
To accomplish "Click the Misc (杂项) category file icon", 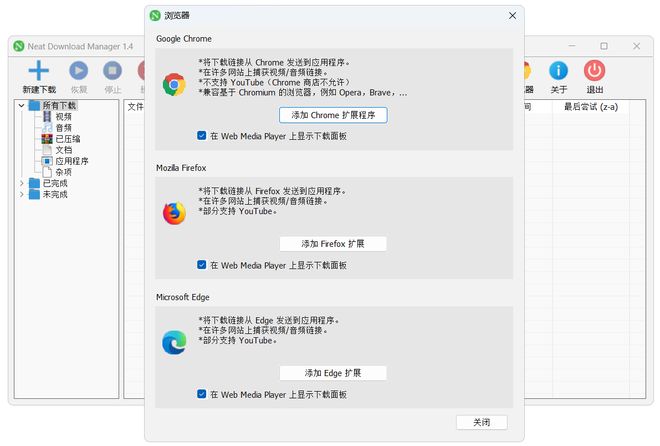I will click(47, 172).
